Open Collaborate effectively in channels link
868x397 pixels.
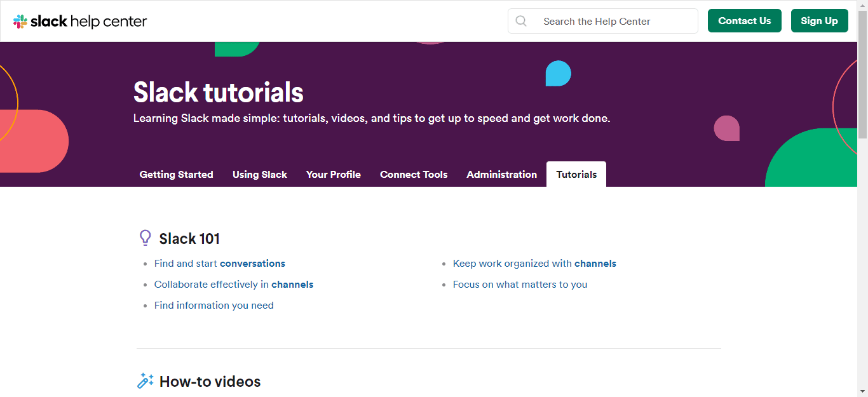tap(234, 284)
